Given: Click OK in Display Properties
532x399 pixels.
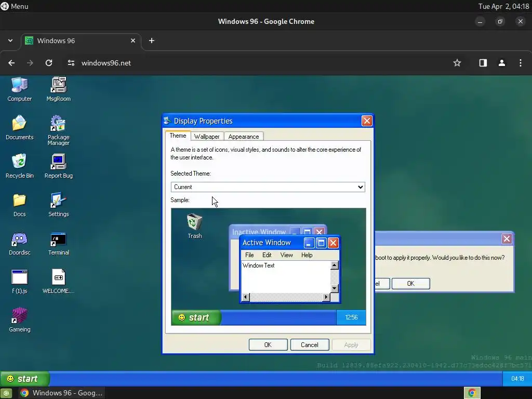Looking at the screenshot, I should [x=268, y=345].
